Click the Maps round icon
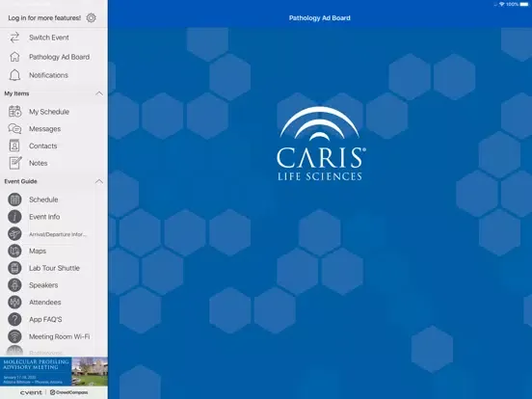Screen dimensions: 532x399 tap(14, 252)
